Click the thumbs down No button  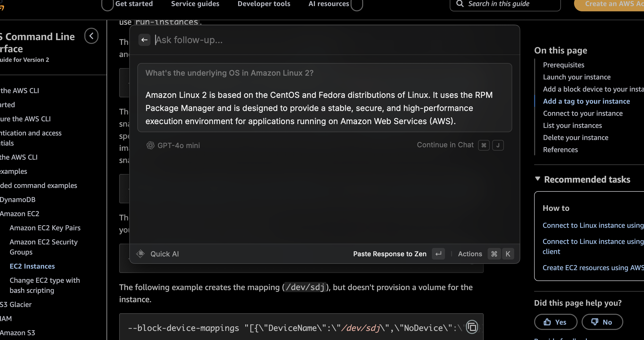click(x=602, y=322)
